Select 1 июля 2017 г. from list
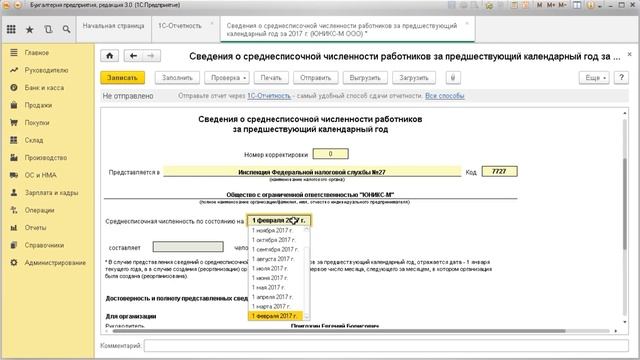640x360 pixels. [276, 269]
